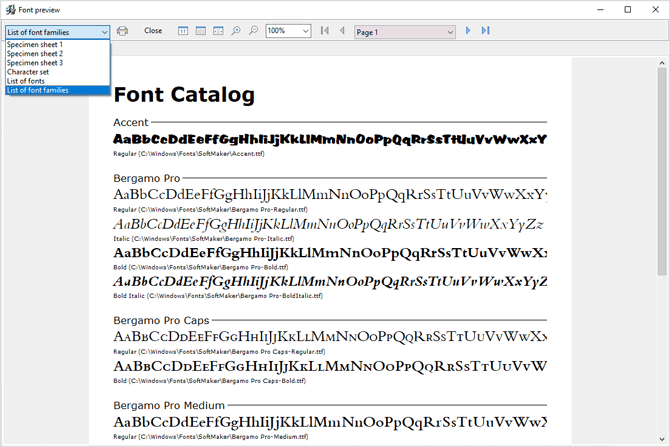Maximize the Font preview window
This screenshot has width=670, height=447.
click(x=627, y=9)
